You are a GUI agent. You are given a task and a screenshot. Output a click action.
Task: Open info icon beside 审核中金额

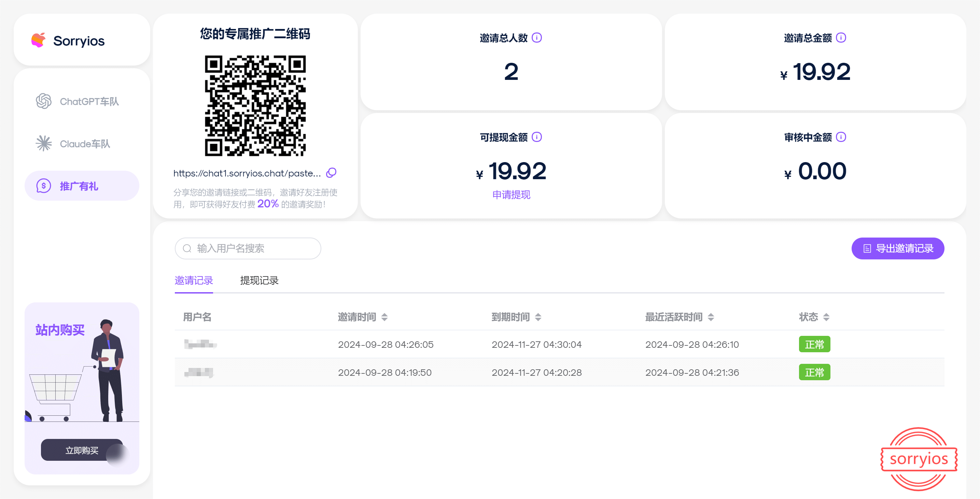(x=841, y=137)
